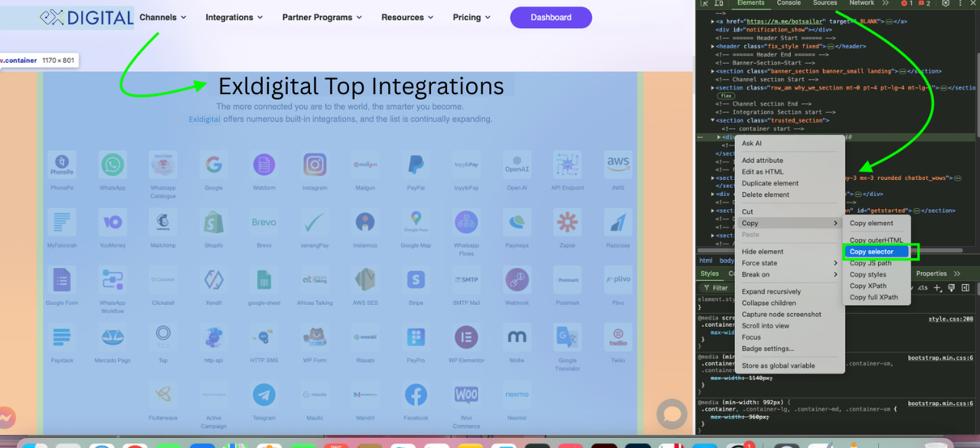The image size is (980, 448).
Task: Follow the Exldigital link in description
Action: (204, 119)
